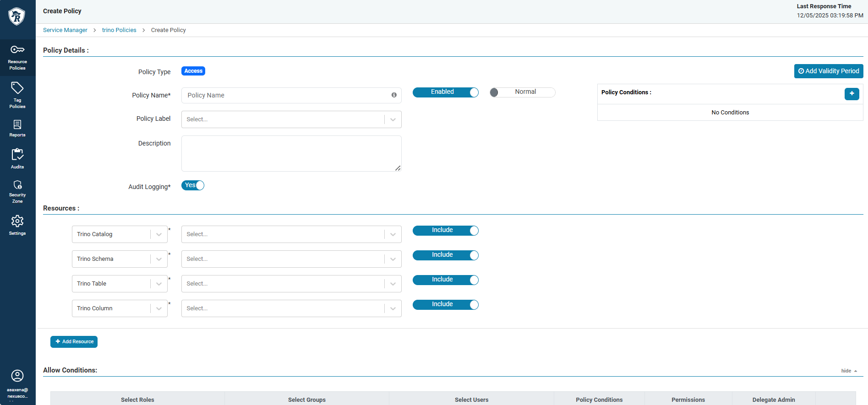The image size is (868, 405).
Task: Open Tag Policies from the sidebar
Action: (17, 95)
